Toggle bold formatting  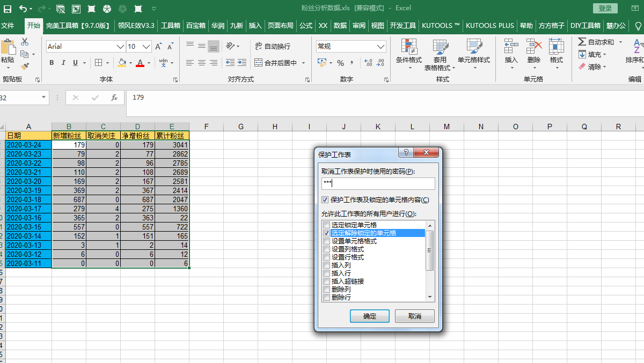[x=52, y=63]
